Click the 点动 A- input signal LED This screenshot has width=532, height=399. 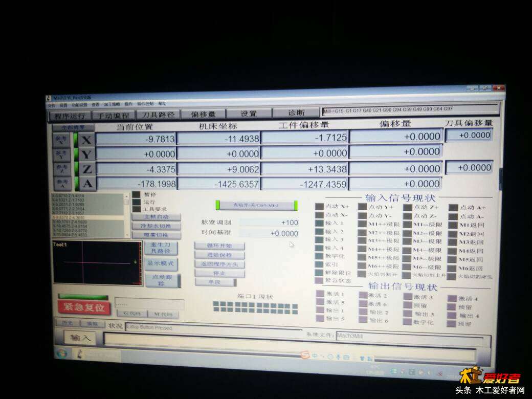click(x=453, y=216)
